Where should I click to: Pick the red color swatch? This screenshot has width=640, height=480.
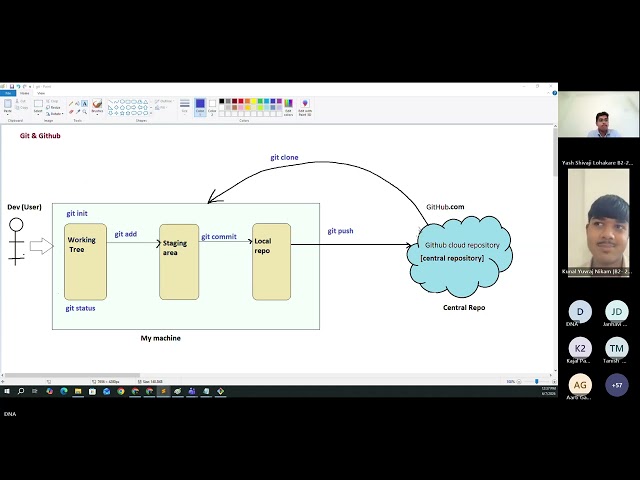pyautogui.click(x=241, y=101)
